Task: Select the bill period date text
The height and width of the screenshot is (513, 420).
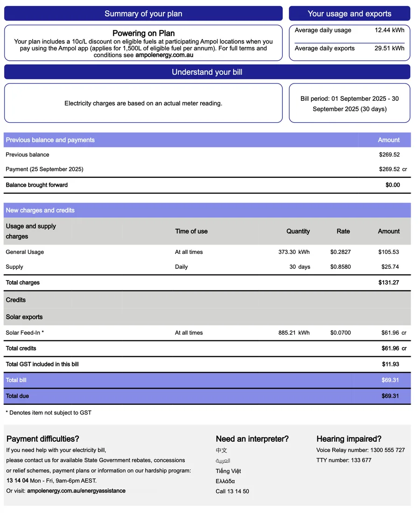Action: (350, 103)
